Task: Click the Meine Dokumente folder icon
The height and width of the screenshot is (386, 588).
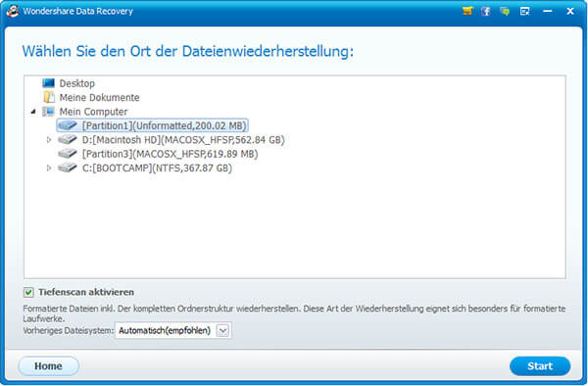Action: 49,97
